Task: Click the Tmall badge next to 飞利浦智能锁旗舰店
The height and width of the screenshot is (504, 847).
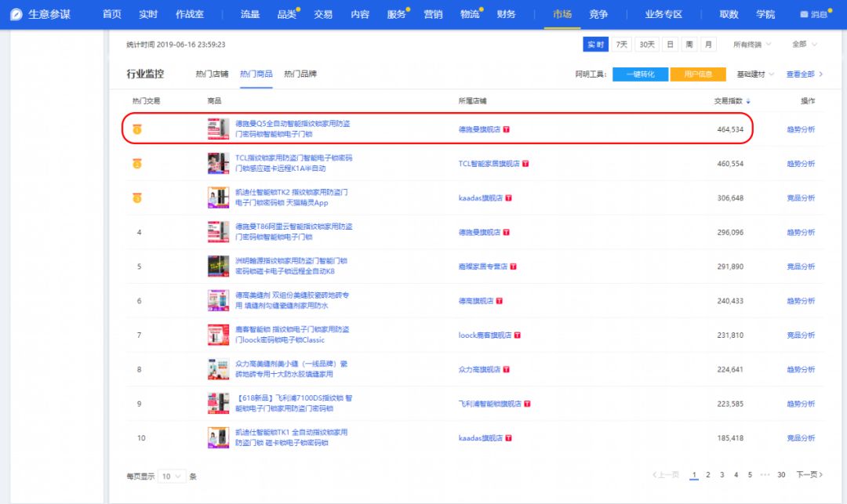Action: tap(527, 404)
